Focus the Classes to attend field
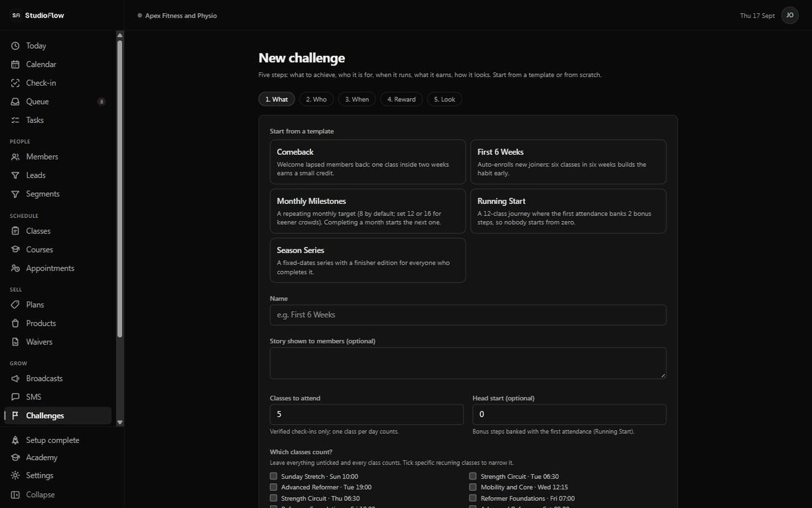Image resolution: width=812 pixels, height=508 pixels. point(366,415)
